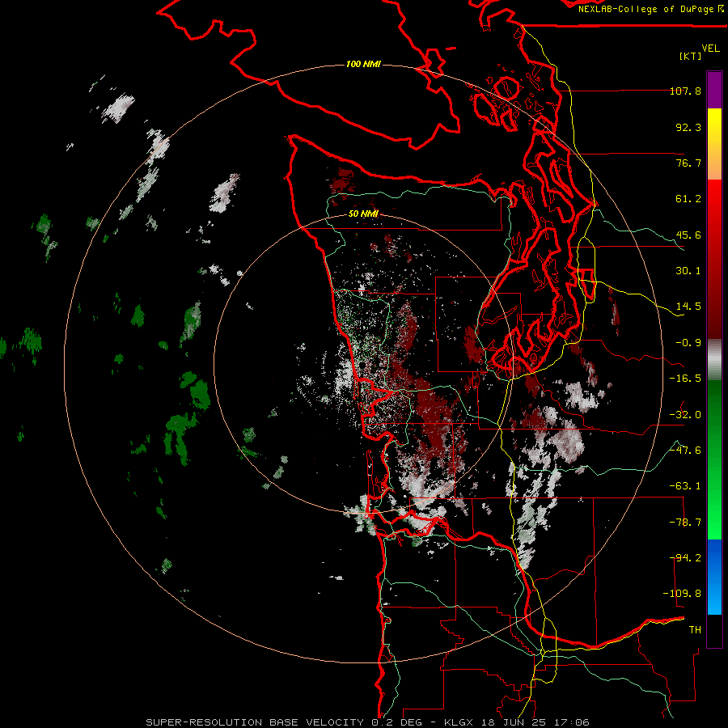Viewport: 728px width, 728px height.
Task: Click the 100 NMI range ring label
Action: tap(363, 64)
